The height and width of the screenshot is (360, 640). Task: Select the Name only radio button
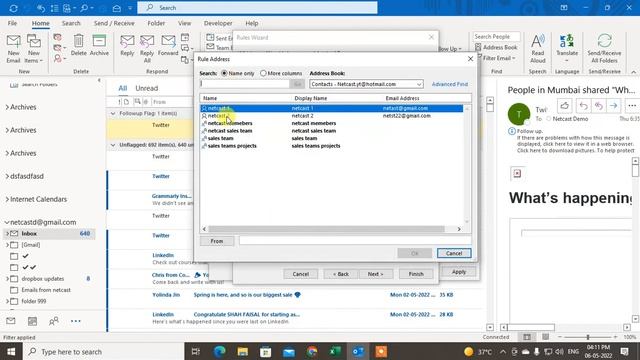click(x=224, y=73)
